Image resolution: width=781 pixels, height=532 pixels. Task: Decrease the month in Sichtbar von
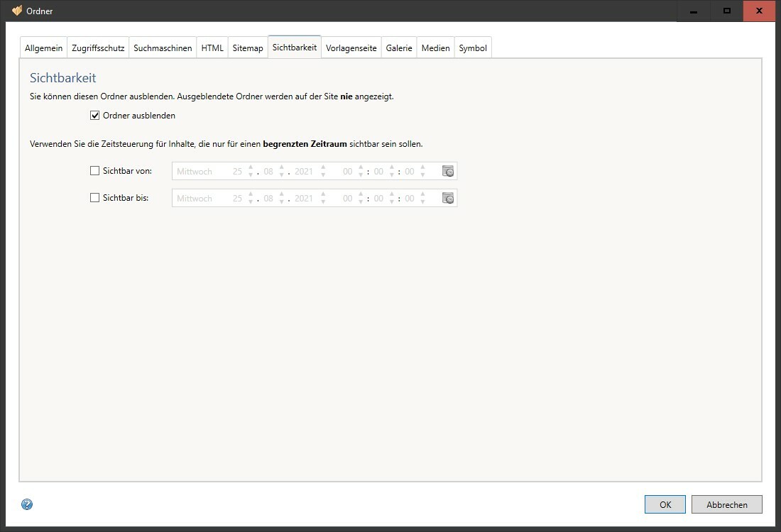point(281,174)
